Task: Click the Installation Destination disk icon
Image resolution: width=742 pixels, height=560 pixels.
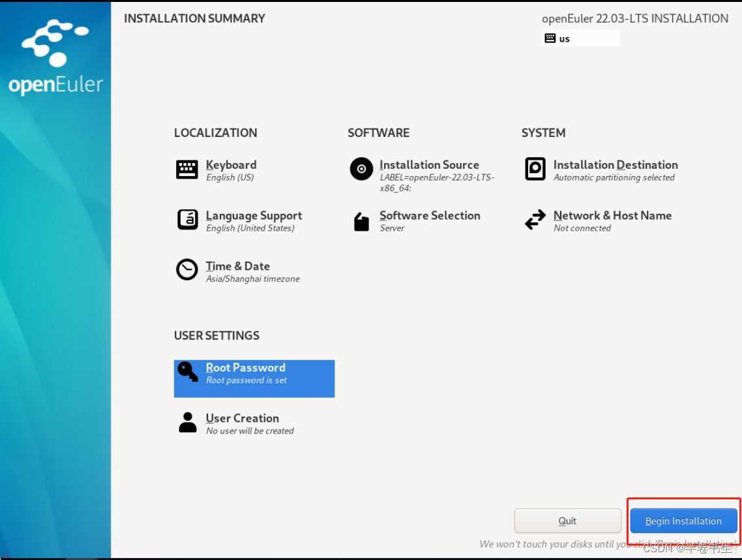Action: (x=535, y=169)
